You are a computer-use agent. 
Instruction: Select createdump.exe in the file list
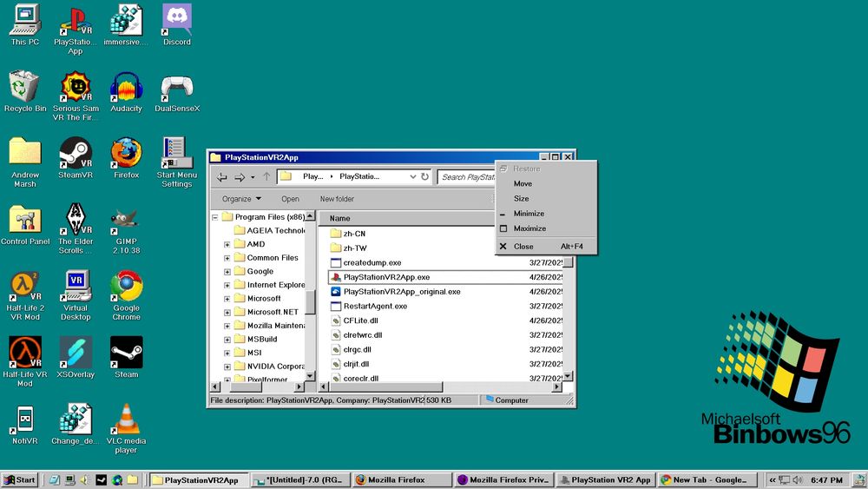pos(366,262)
